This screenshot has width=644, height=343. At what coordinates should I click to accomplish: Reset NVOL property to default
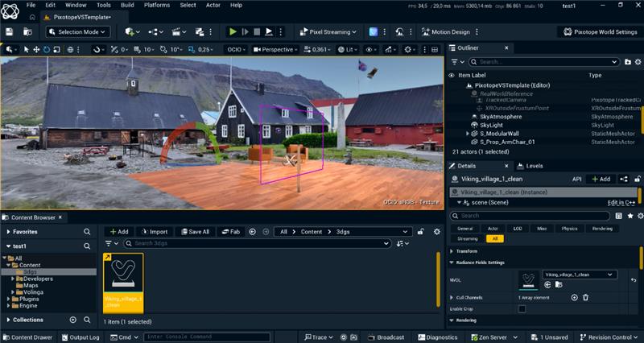point(633,279)
